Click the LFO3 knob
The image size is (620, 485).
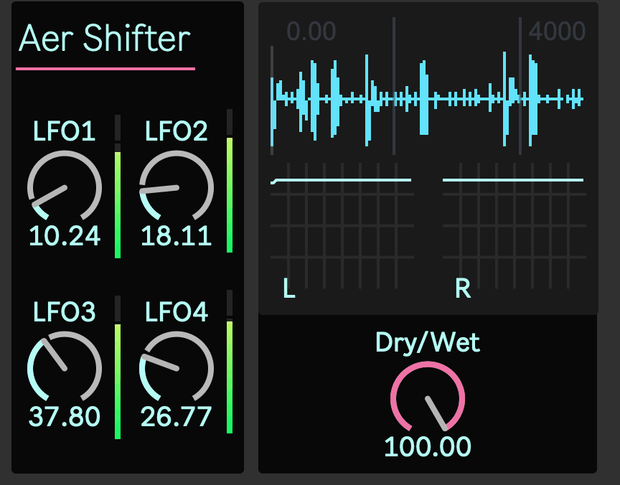pos(64,368)
